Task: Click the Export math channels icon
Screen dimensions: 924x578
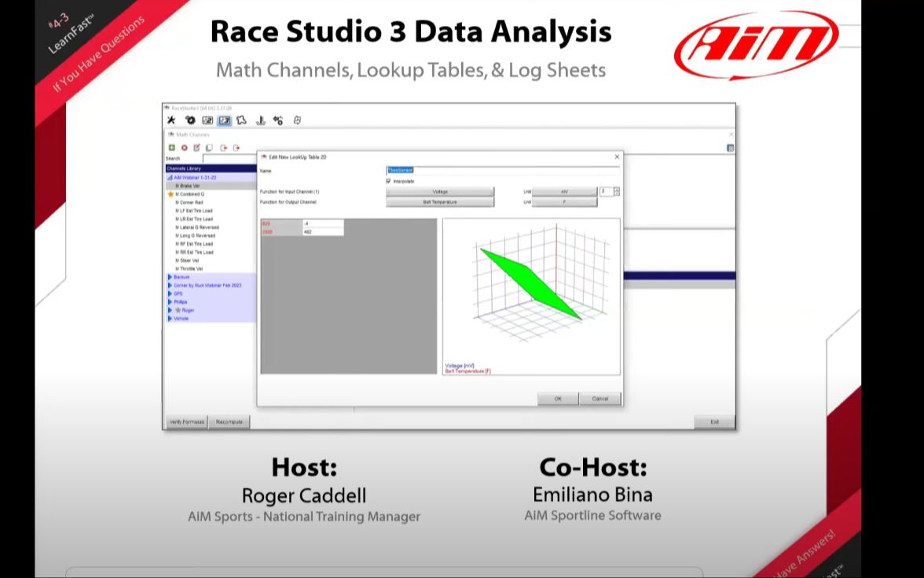Action: click(236, 147)
